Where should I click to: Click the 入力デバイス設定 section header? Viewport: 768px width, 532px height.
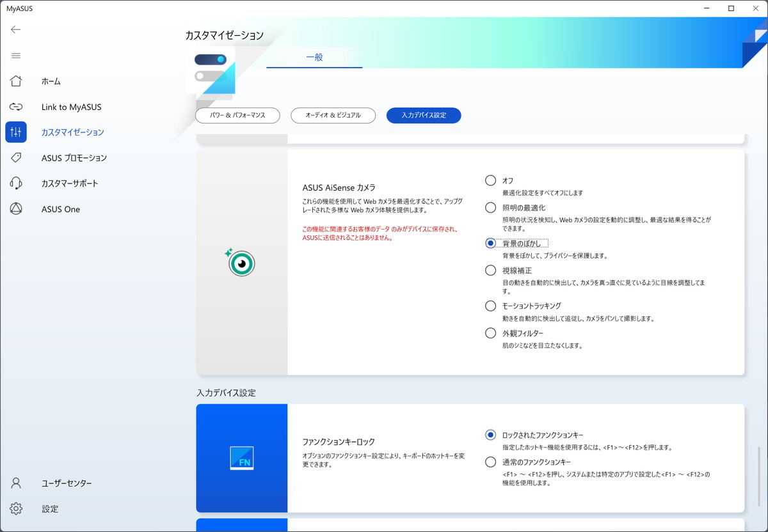226,393
